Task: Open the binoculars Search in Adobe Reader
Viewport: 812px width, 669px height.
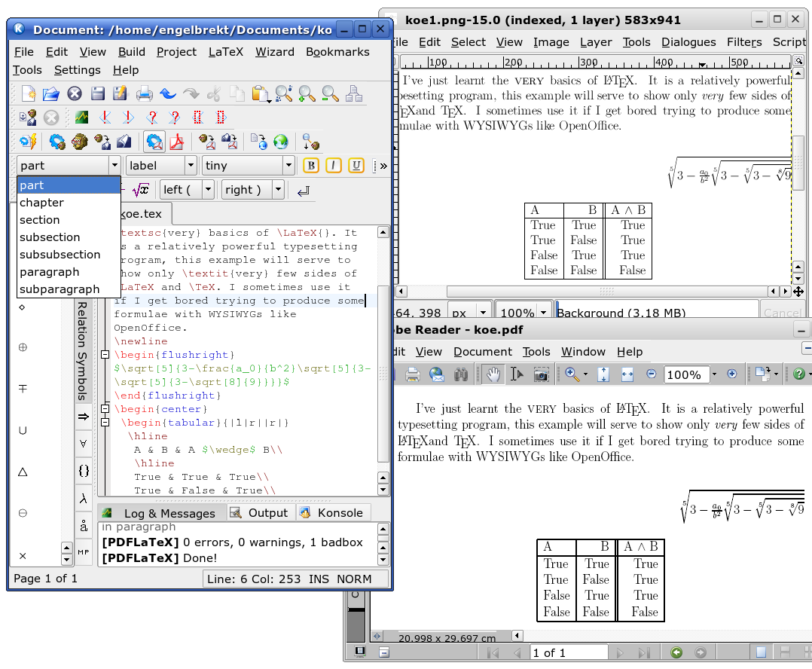Action: [x=461, y=374]
